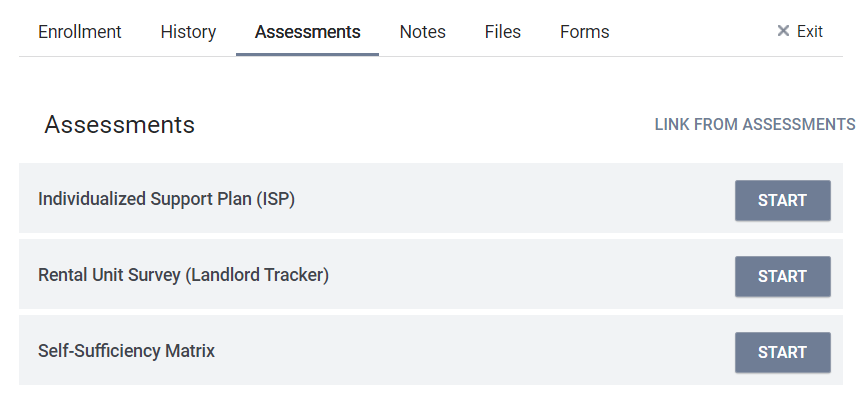Image resolution: width=862 pixels, height=408 pixels.
Task: Click the active tab underline below Assessments
Action: click(x=307, y=54)
